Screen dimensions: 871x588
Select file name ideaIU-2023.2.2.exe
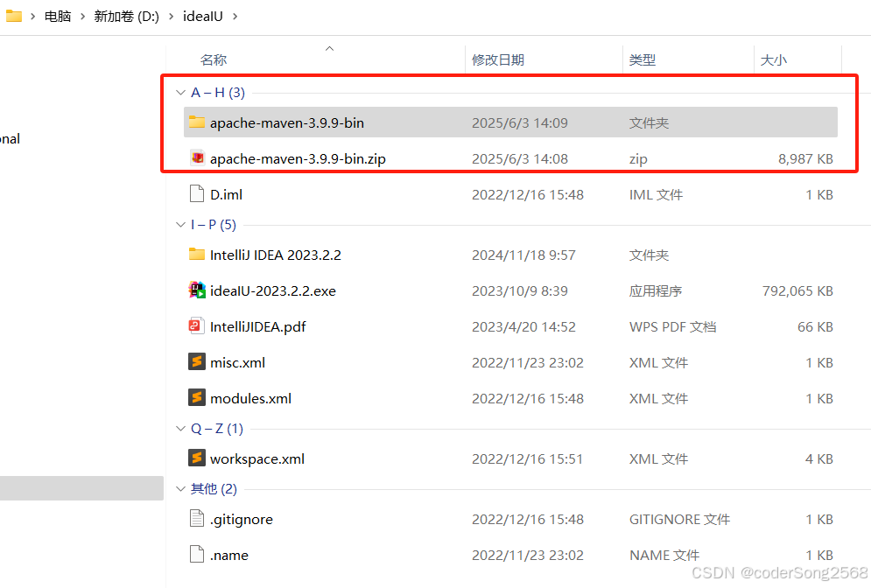tap(273, 291)
